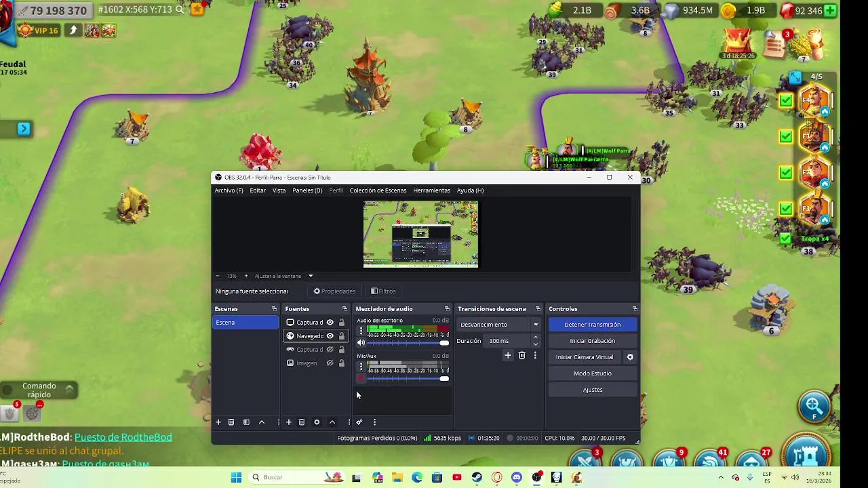Open Propiedades of the source
868x488 pixels.
click(x=334, y=291)
